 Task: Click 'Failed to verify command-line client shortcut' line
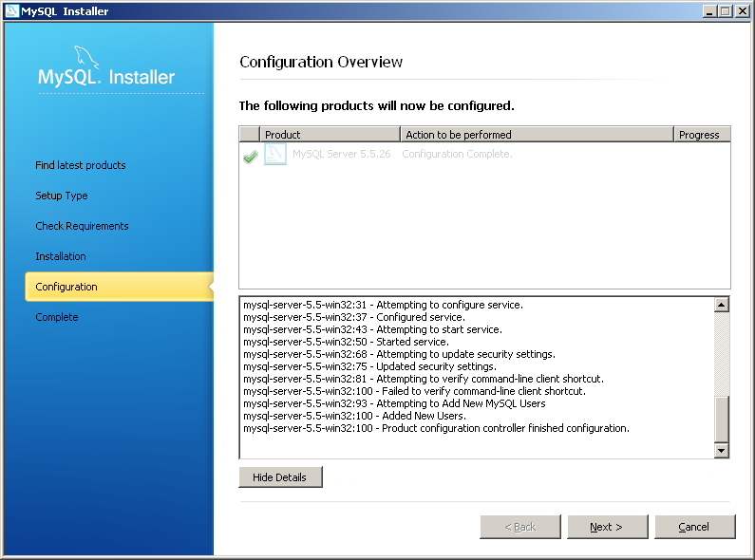pos(414,391)
